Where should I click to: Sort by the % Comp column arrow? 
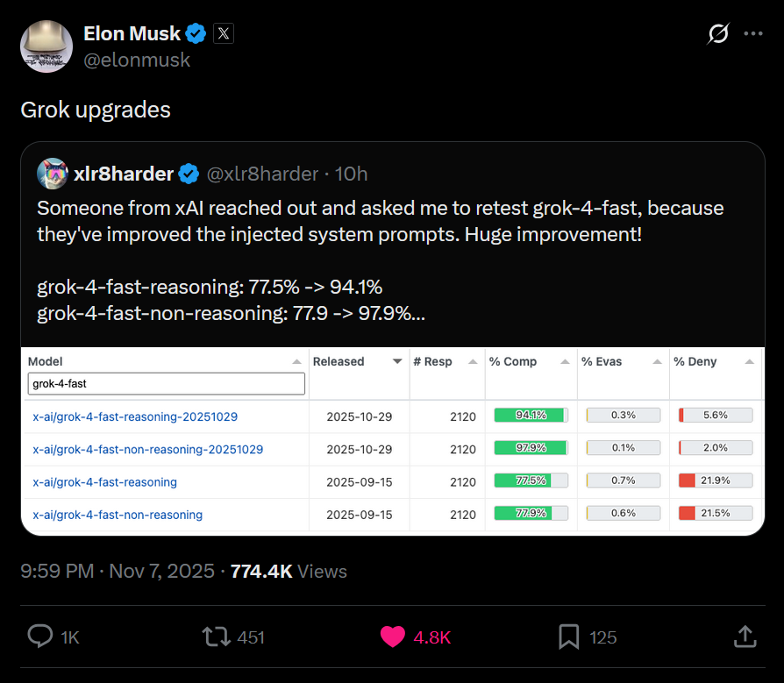pos(565,361)
